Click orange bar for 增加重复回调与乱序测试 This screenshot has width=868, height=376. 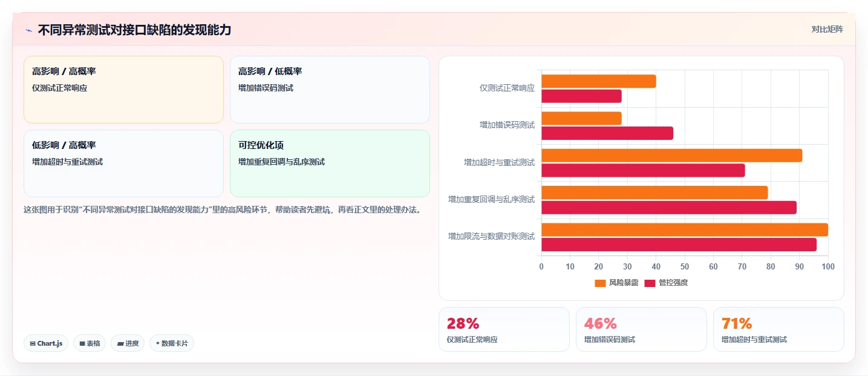pyautogui.click(x=654, y=193)
